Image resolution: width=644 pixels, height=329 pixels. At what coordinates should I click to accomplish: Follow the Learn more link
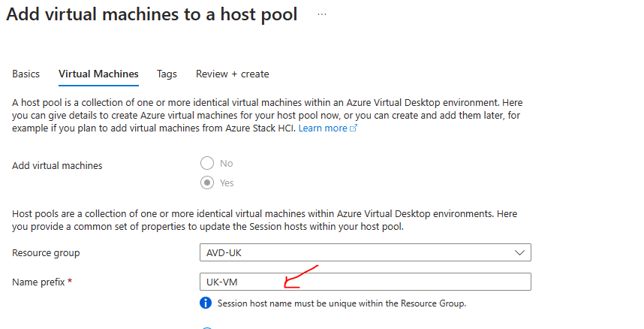click(x=323, y=128)
